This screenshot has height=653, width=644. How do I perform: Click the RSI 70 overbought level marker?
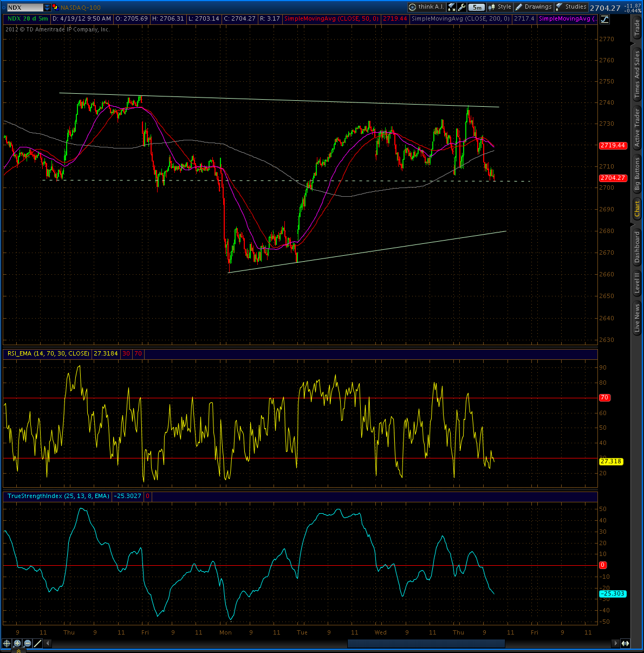pos(604,398)
